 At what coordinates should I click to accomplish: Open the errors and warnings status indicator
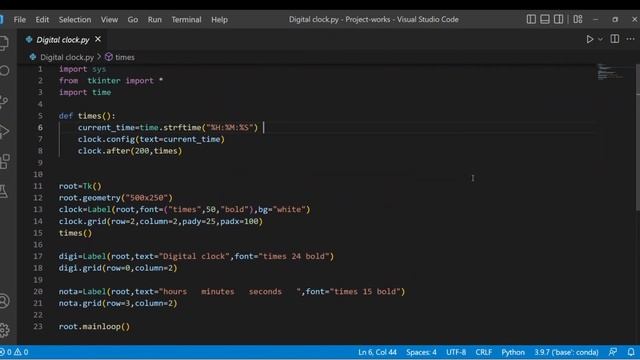[x=15, y=352]
